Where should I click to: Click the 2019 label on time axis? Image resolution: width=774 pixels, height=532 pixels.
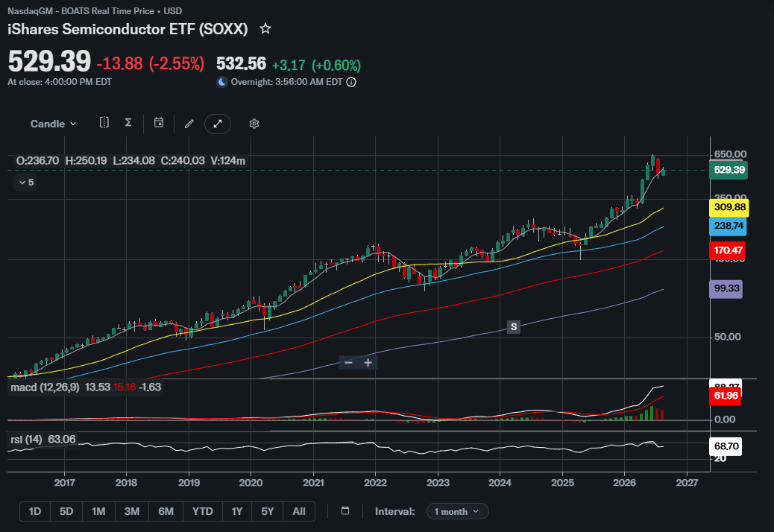(x=189, y=483)
